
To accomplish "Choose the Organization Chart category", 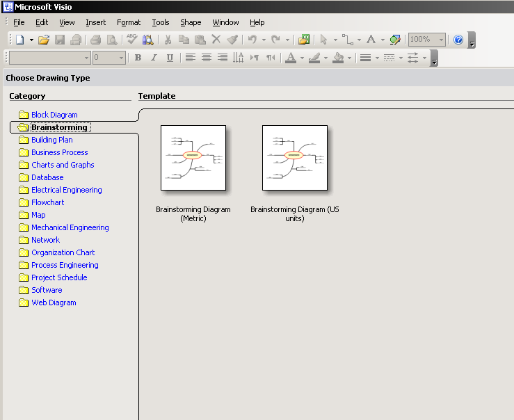I will tap(63, 252).
